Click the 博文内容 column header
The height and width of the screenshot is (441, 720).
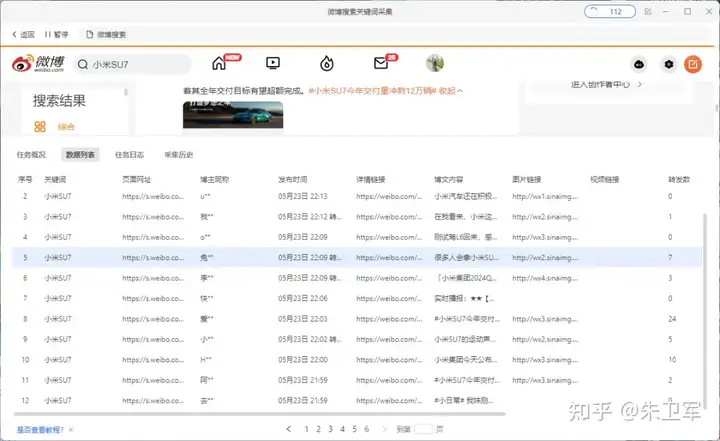tap(449, 179)
